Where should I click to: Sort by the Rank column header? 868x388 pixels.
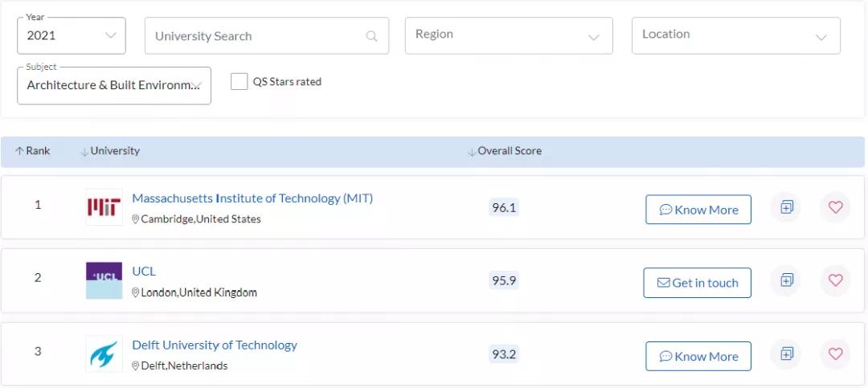click(x=33, y=151)
